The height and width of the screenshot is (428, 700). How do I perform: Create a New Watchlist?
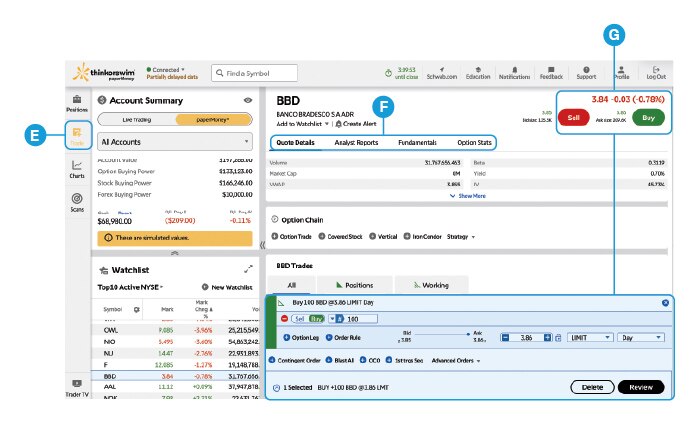coord(227,287)
